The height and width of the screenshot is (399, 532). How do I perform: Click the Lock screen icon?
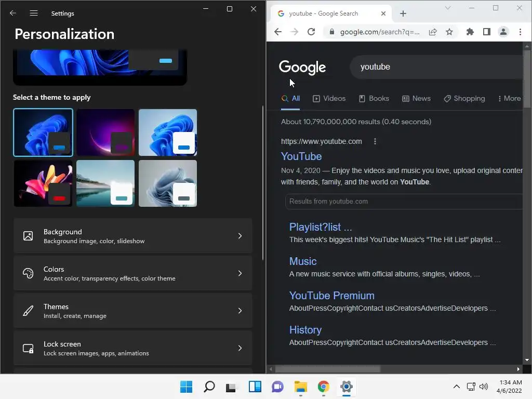pyautogui.click(x=28, y=348)
